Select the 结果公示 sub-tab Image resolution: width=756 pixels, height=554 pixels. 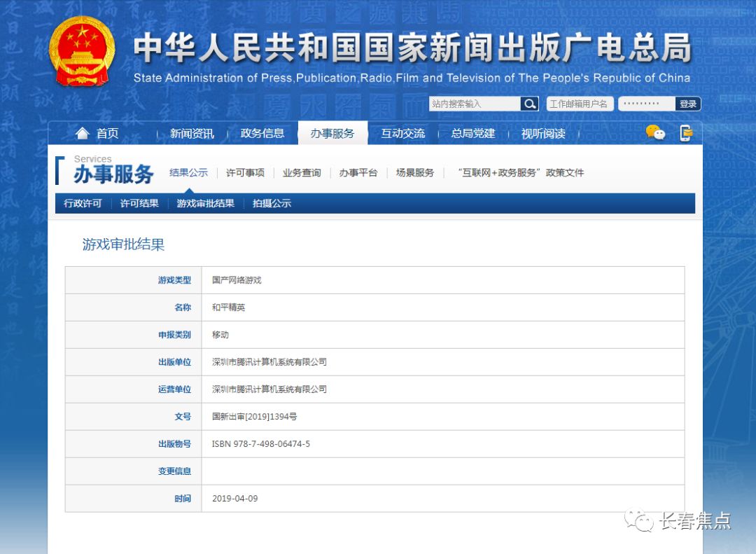(x=188, y=172)
